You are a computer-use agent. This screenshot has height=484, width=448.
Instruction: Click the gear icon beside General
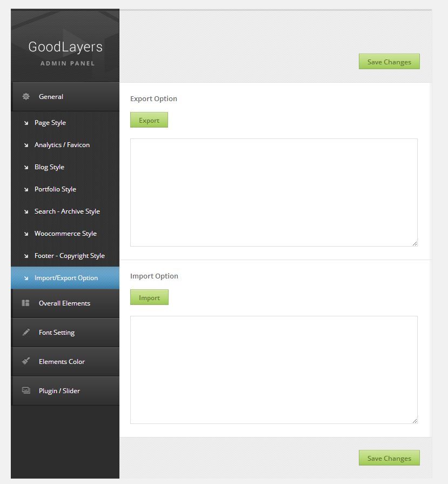[25, 97]
